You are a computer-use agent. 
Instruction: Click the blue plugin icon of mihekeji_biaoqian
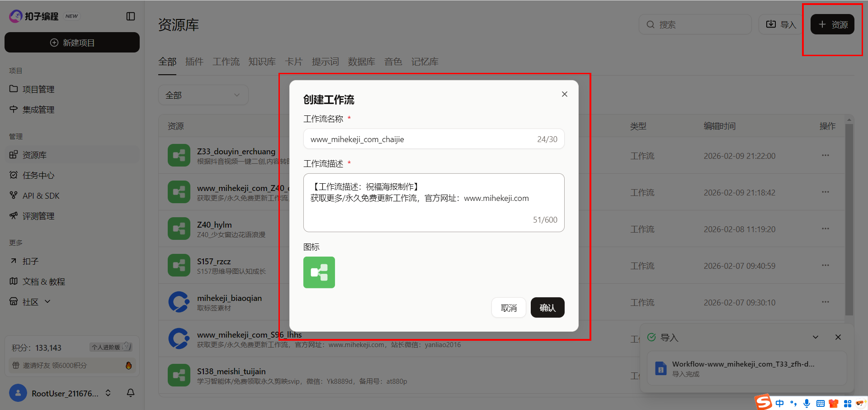tap(179, 301)
